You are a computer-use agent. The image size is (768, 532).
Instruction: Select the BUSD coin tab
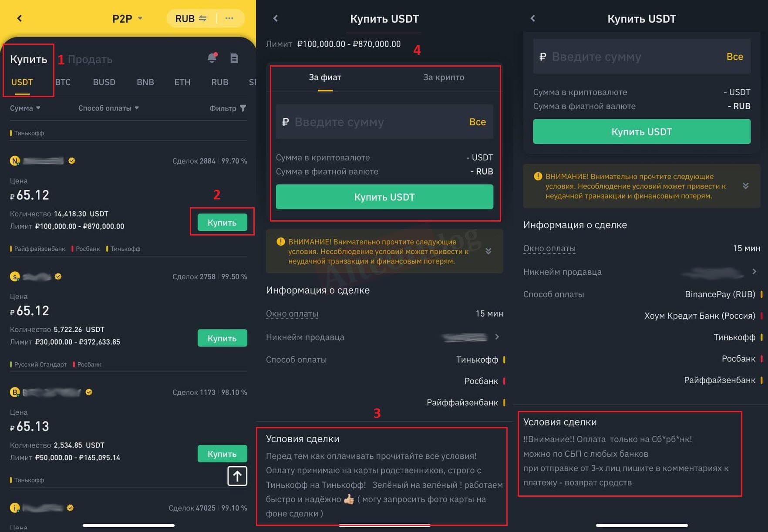(104, 82)
